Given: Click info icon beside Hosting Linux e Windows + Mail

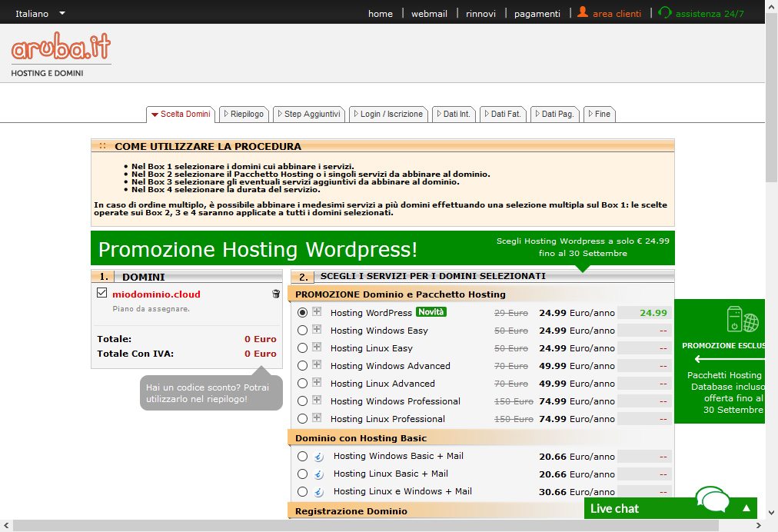Looking at the screenshot, I should [319, 492].
